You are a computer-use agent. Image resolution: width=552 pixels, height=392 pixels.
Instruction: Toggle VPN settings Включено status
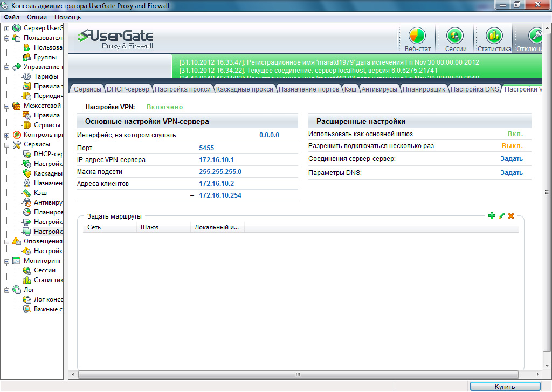click(x=164, y=107)
